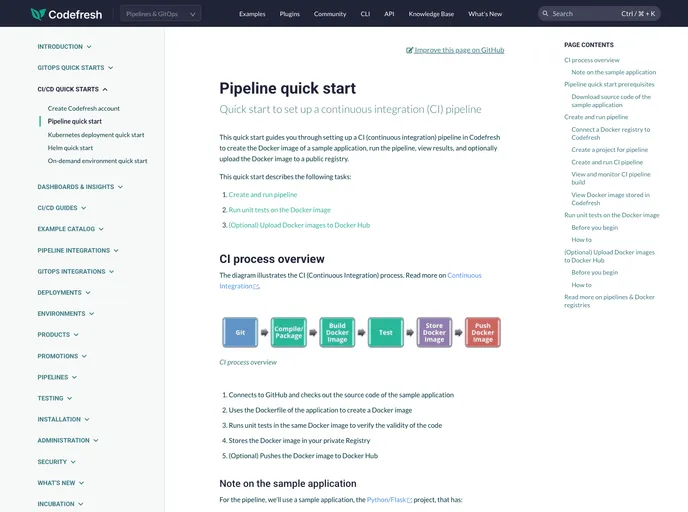Open Helm quick start
The height and width of the screenshot is (512, 688).
click(70, 148)
